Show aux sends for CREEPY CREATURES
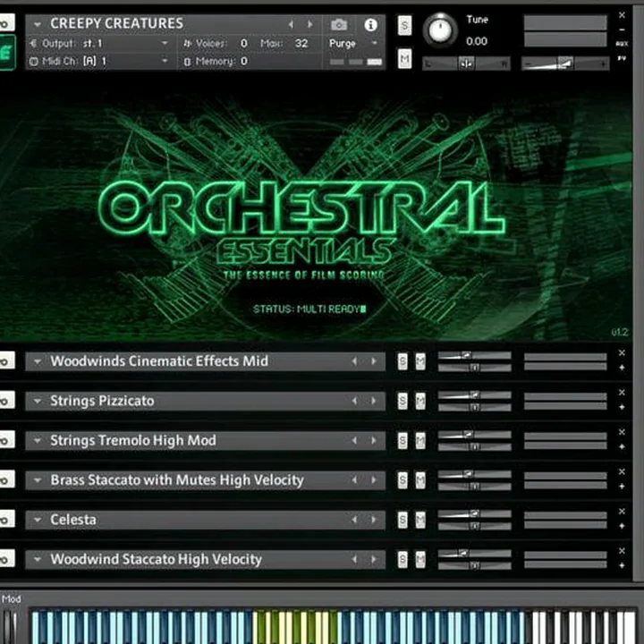The height and width of the screenshot is (644, 644). coord(622,44)
